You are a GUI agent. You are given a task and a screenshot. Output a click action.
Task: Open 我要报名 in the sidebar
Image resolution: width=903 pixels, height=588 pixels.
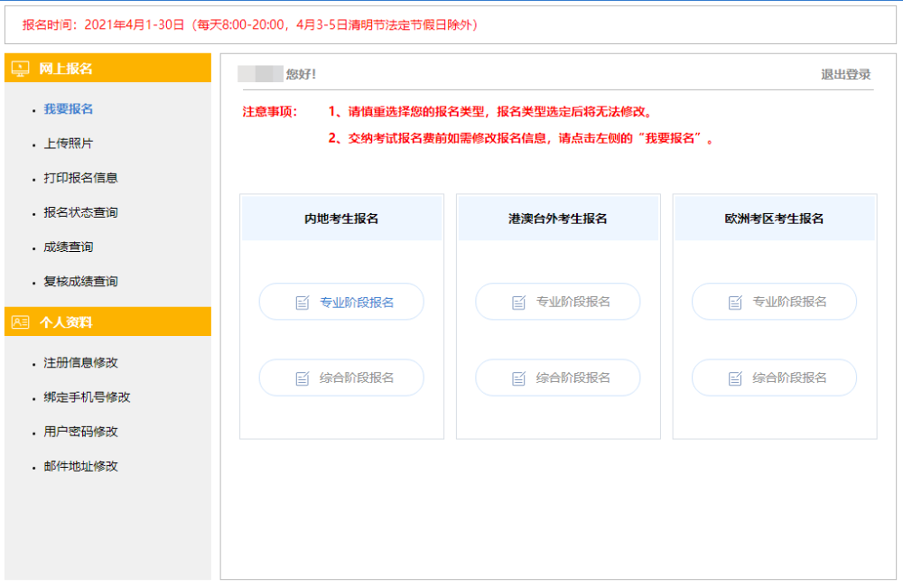click(x=68, y=109)
